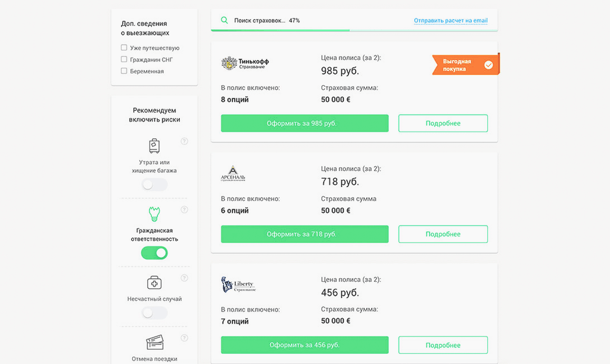Click the Доп. сведения о выезжающих heading
Screen dimensions: 610x364
145,28
